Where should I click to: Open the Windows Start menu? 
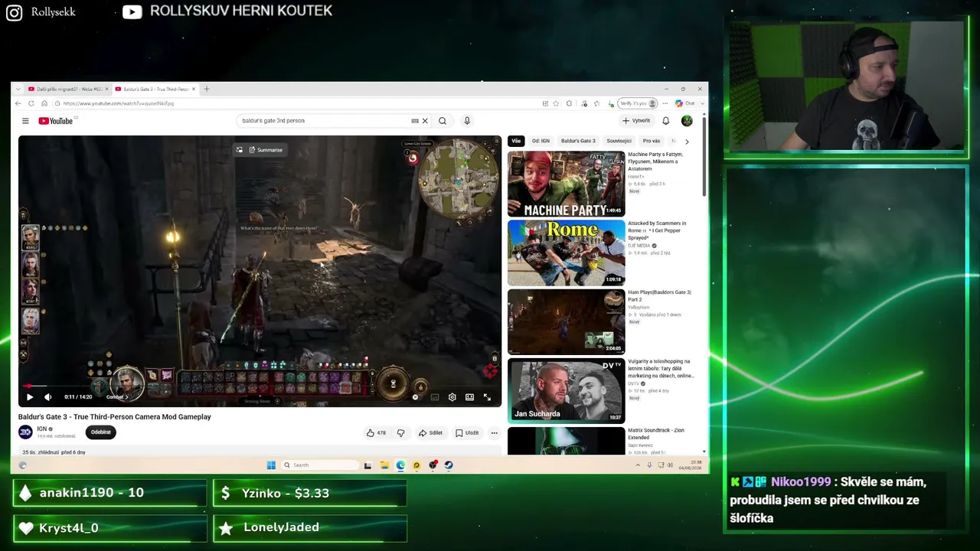click(271, 465)
